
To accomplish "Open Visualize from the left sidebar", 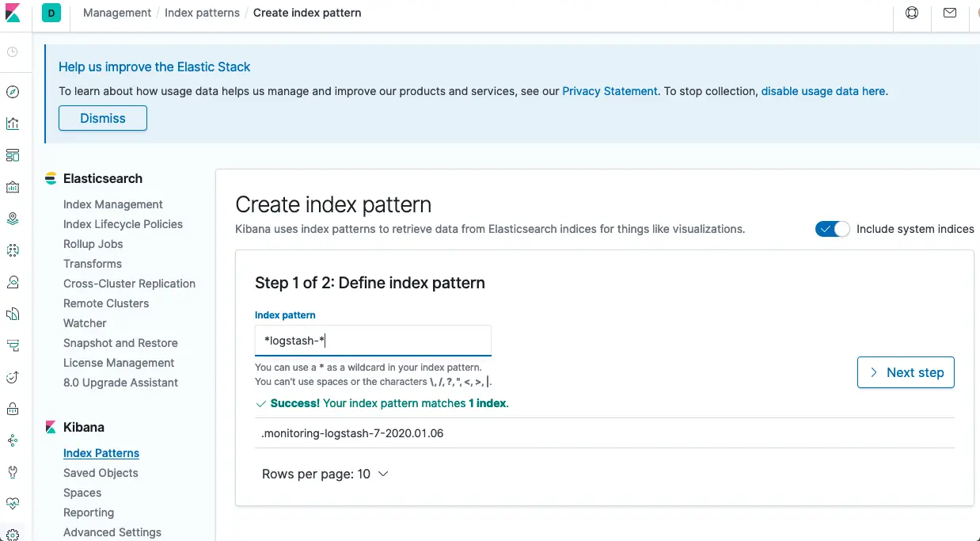I will (x=13, y=124).
